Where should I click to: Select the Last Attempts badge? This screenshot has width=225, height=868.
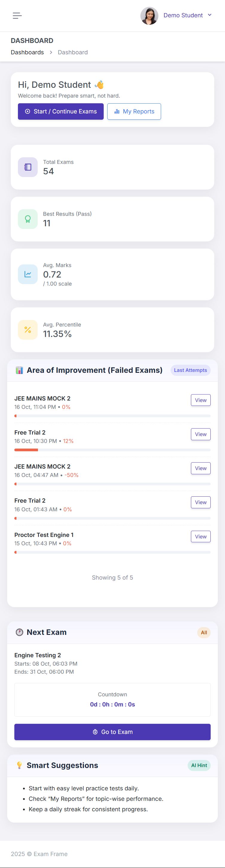coord(190,370)
